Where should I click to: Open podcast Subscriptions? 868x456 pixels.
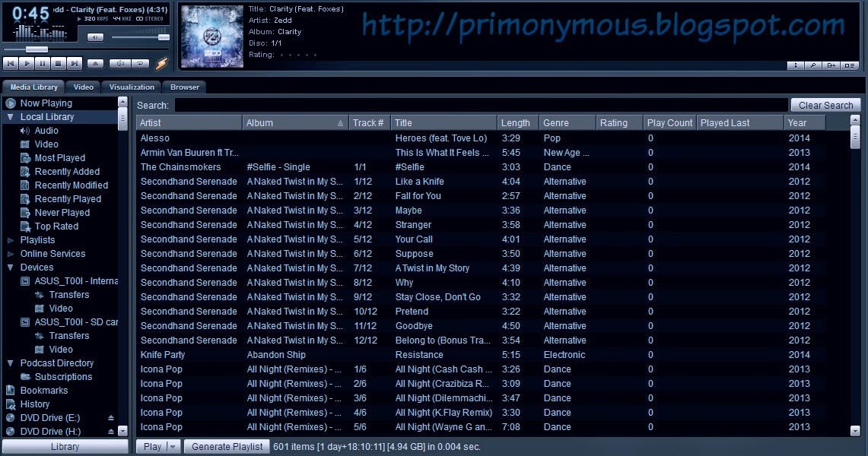pos(63,376)
